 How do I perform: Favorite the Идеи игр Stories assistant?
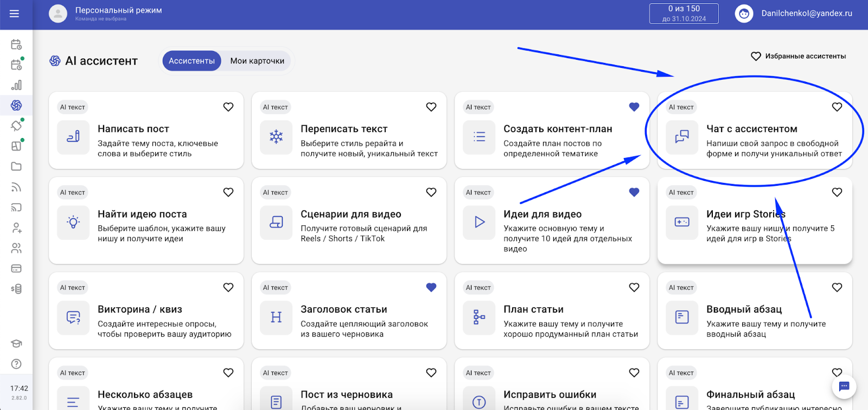(x=837, y=192)
